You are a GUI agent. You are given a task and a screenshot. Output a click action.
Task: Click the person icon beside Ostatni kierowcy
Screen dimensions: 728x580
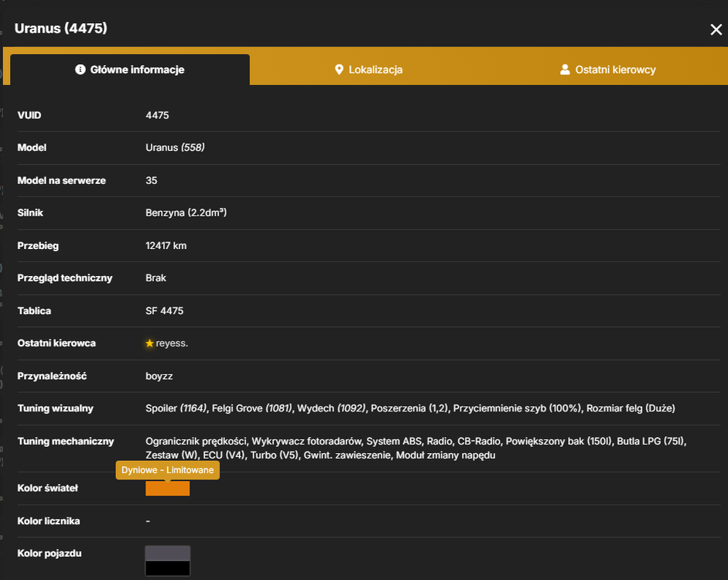click(x=565, y=70)
